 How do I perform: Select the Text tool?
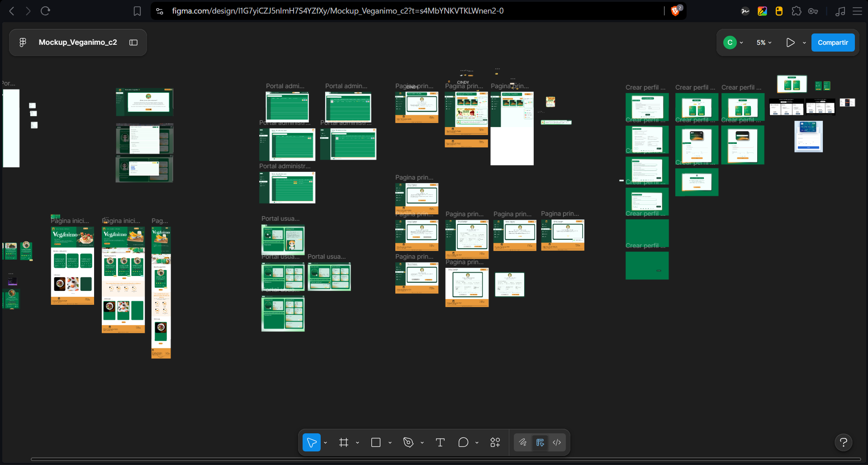pos(440,442)
